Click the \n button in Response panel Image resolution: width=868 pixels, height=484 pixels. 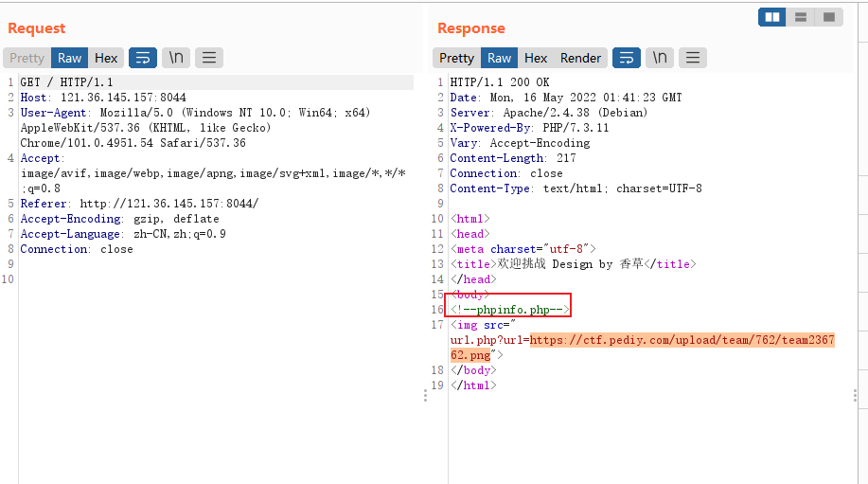point(660,58)
